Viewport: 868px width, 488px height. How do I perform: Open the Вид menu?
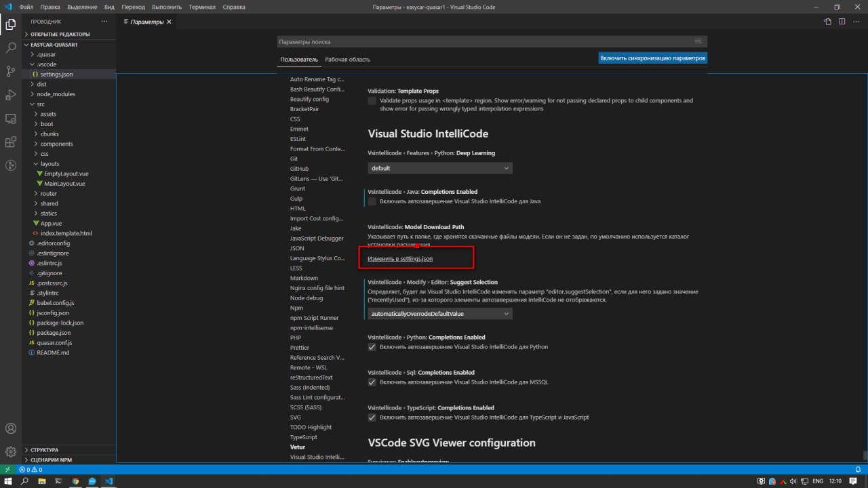(x=109, y=7)
